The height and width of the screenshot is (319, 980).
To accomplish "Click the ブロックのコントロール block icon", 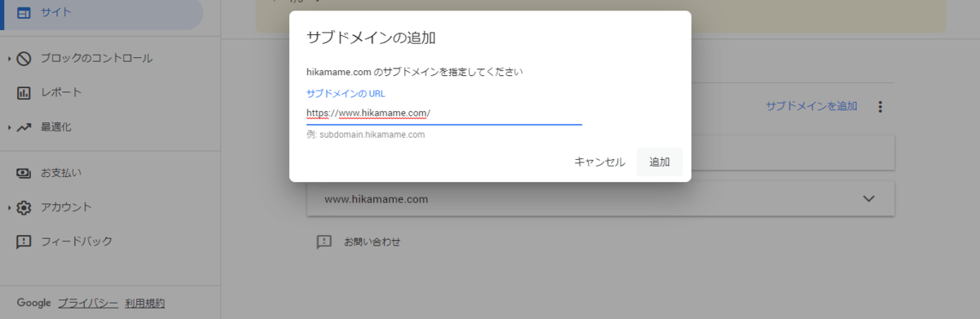I will coord(24,58).
